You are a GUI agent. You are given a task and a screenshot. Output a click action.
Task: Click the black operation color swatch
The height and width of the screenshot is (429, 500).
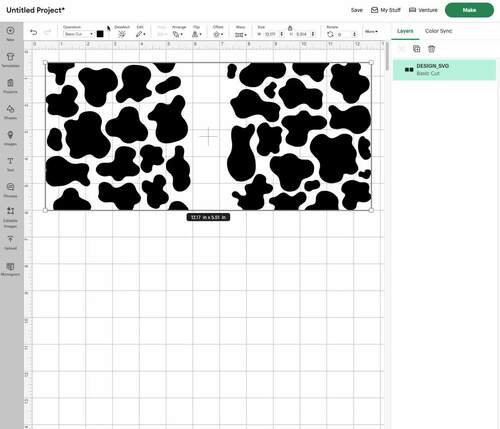tap(100, 34)
